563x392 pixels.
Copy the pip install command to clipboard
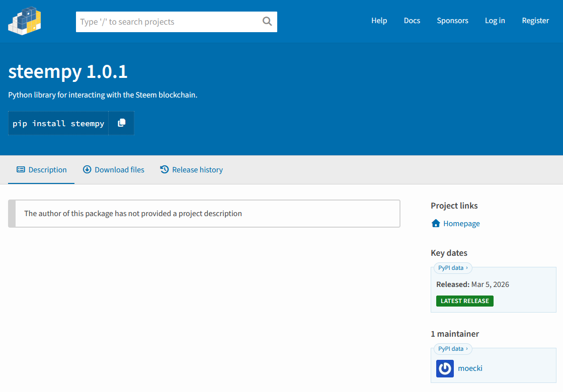[x=121, y=123]
